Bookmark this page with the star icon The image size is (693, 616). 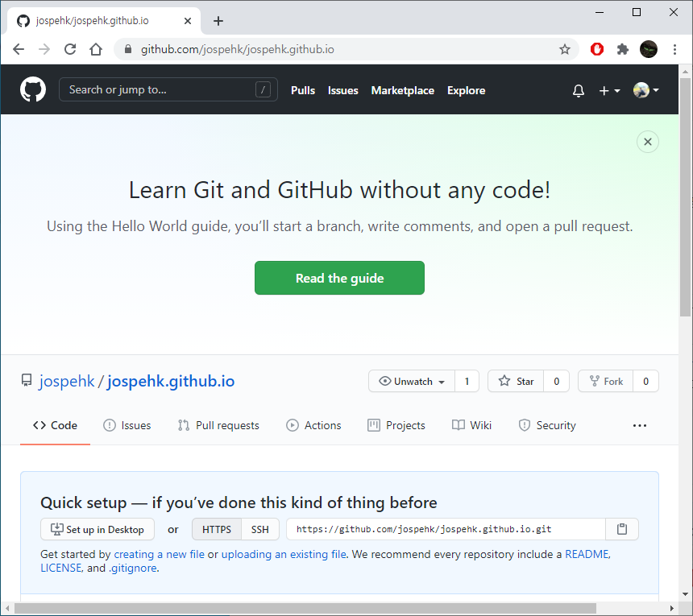(x=564, y=49)
